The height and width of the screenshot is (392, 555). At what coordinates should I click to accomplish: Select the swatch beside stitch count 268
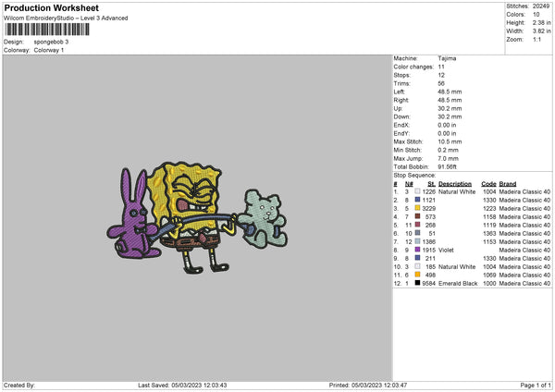[x=417, y=225]
